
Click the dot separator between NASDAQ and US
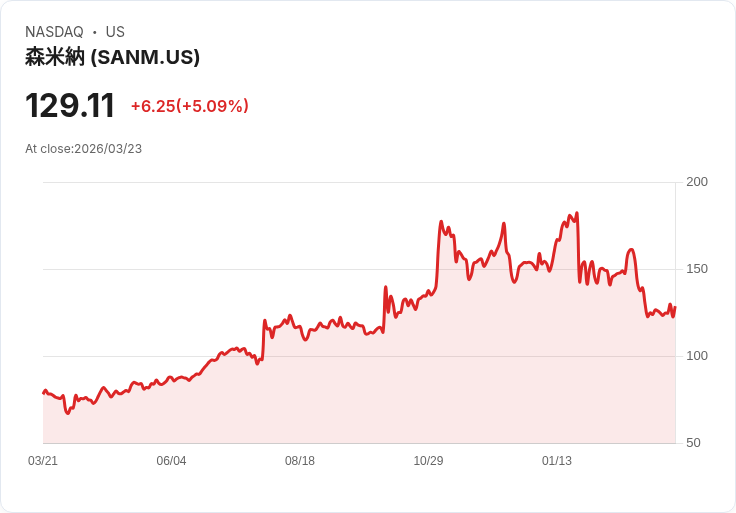click(x=95, y=32)
